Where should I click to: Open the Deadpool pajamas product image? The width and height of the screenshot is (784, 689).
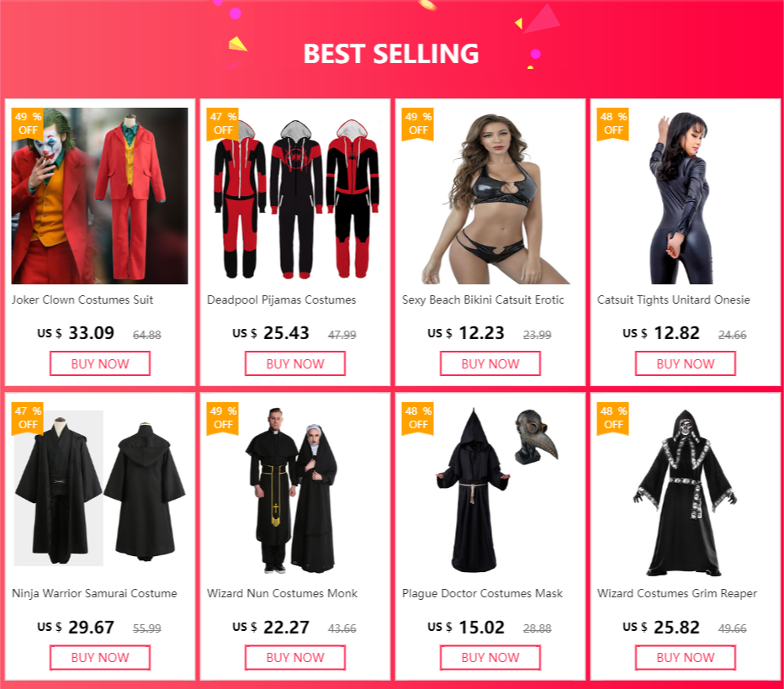point(295,196)
